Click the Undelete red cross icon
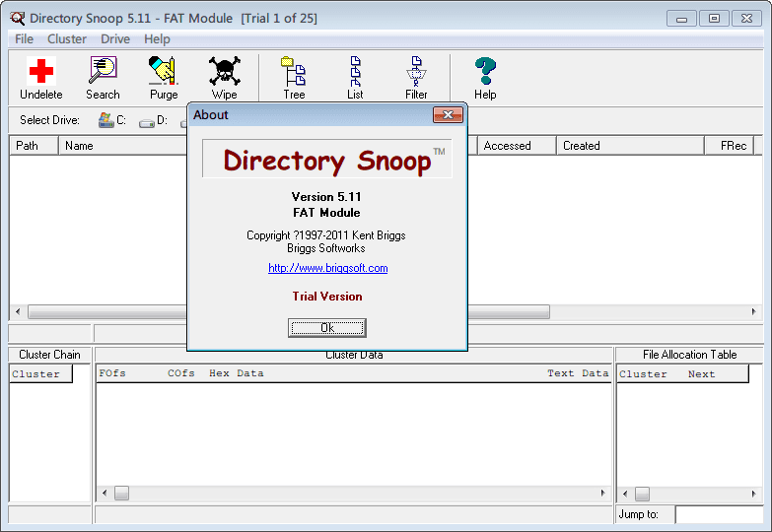 [x=40, y=72]
